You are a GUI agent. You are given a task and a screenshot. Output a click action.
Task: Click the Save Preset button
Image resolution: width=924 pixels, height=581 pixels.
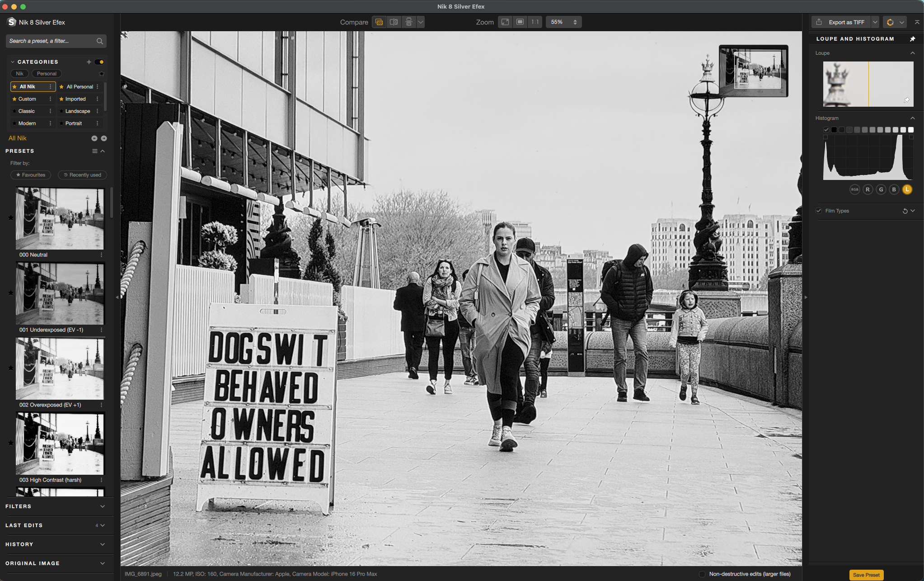[x=866, y=575]
